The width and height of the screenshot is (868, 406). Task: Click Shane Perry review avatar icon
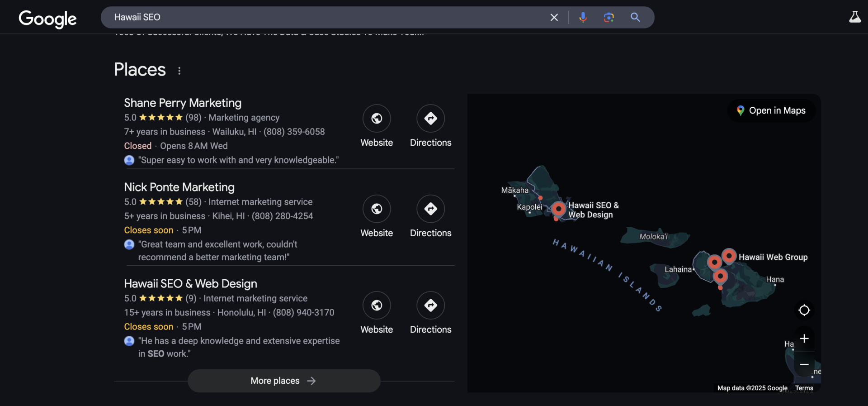coord(129,160)
